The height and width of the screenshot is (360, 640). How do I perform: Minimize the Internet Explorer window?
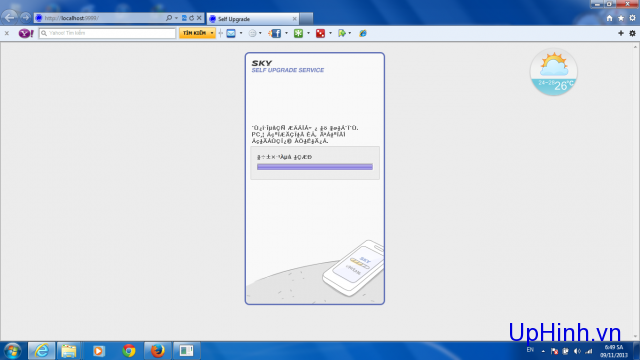coord(597,4)
